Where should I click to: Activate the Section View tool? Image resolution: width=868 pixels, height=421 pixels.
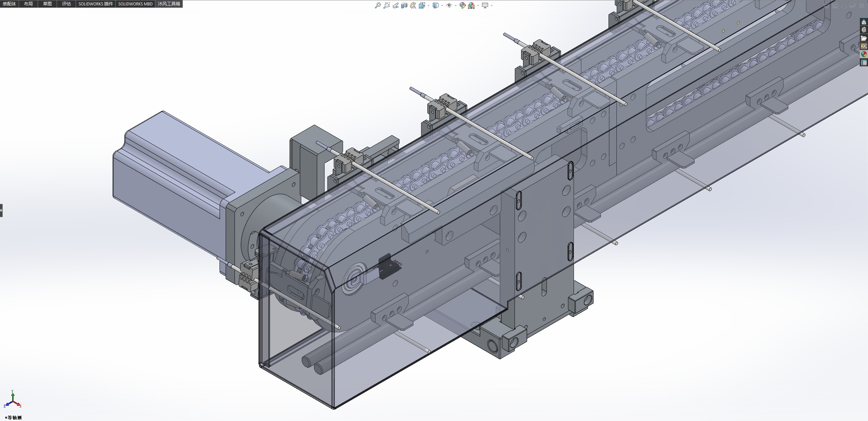pos(404,5)
